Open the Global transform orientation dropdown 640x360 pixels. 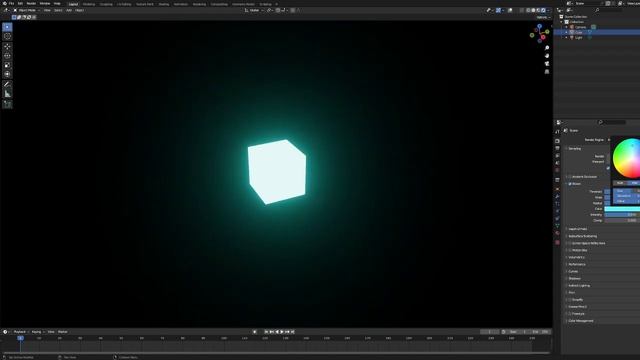[254, 10]
